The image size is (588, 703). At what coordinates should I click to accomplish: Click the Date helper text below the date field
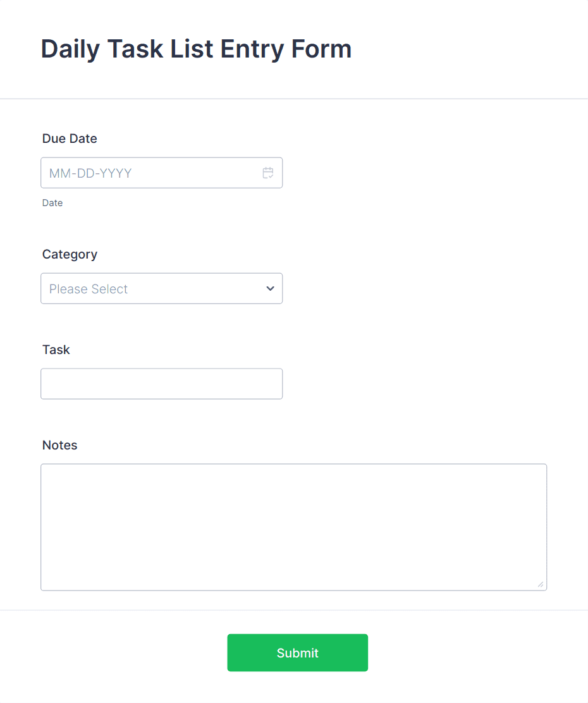click(x=52, y=203)
